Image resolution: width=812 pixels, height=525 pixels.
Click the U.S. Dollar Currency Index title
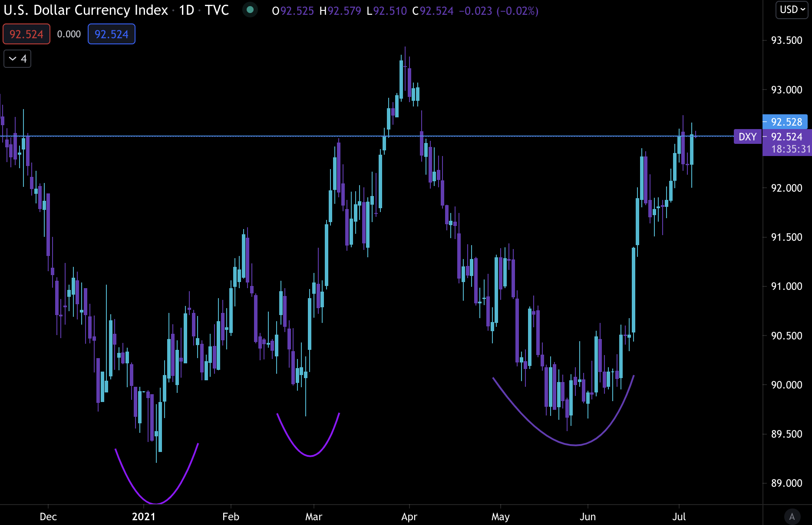pos(86,10)
